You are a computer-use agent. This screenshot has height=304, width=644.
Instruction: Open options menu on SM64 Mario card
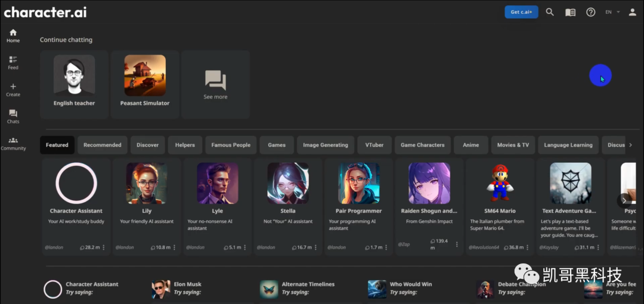(527, 247)
